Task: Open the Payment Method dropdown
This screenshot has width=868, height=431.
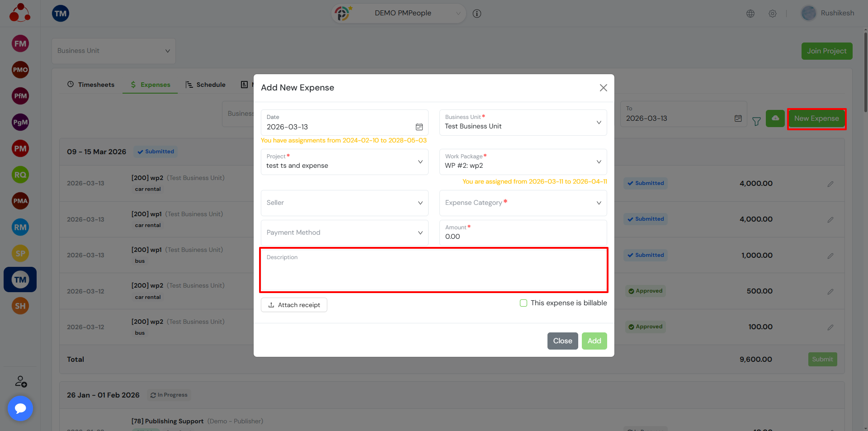Action: 344,233
